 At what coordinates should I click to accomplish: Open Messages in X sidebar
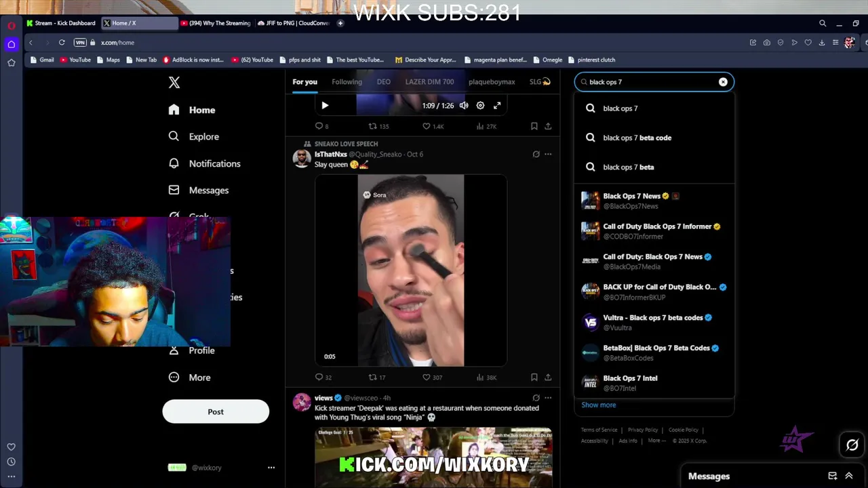click(x=199, y=190)
